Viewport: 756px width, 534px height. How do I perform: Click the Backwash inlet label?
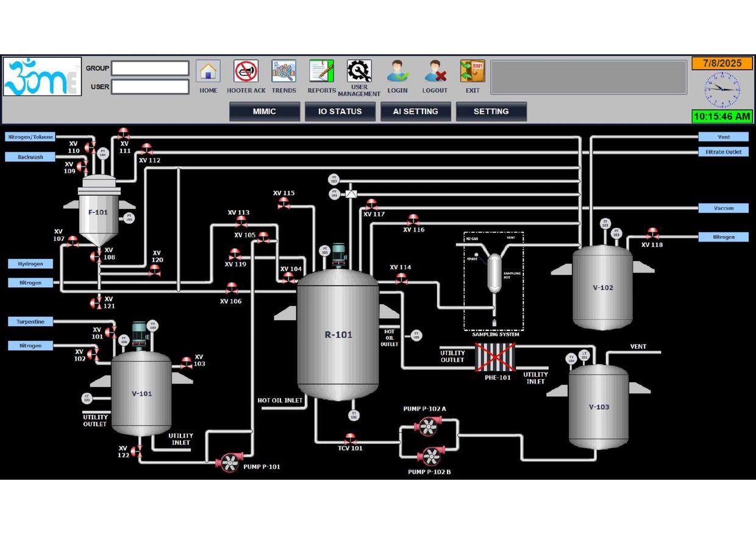[30, 157]
